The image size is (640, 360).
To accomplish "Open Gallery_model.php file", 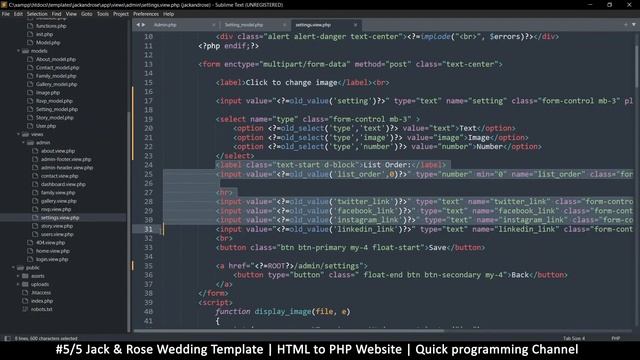I will (56, 84).
